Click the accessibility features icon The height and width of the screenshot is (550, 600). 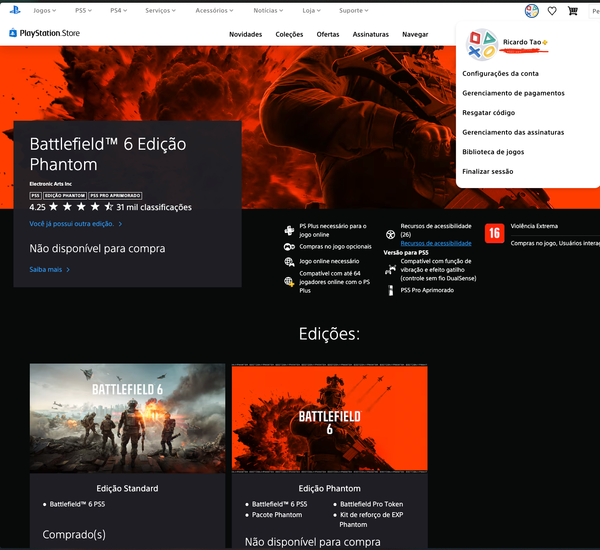pyautogui.click(x=390, y=233)
